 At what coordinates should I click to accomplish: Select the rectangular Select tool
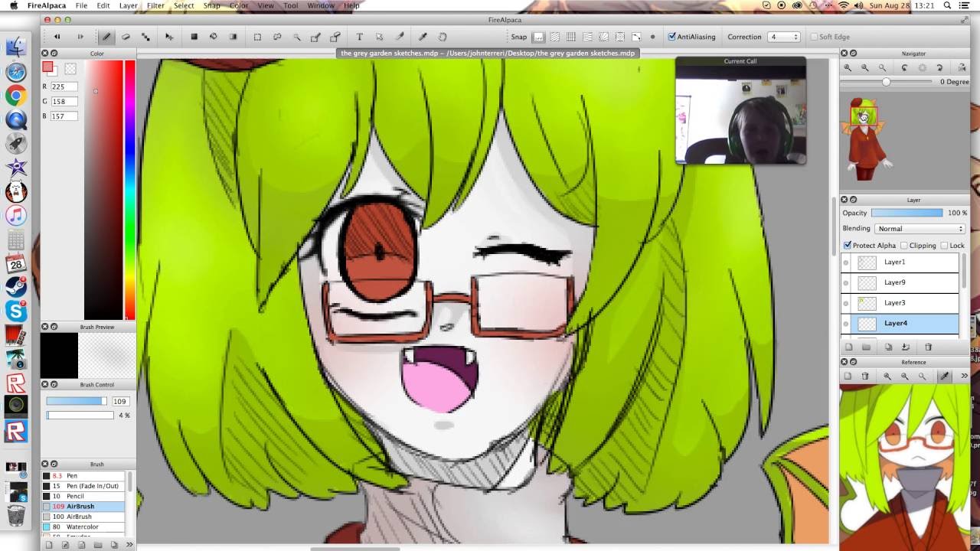pos(257,37)
